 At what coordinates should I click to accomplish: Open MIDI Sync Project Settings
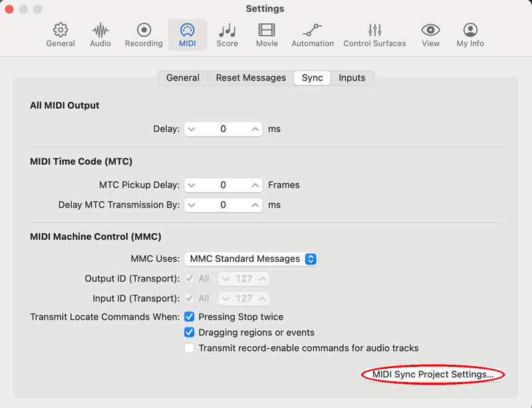(x=433, y=375)
